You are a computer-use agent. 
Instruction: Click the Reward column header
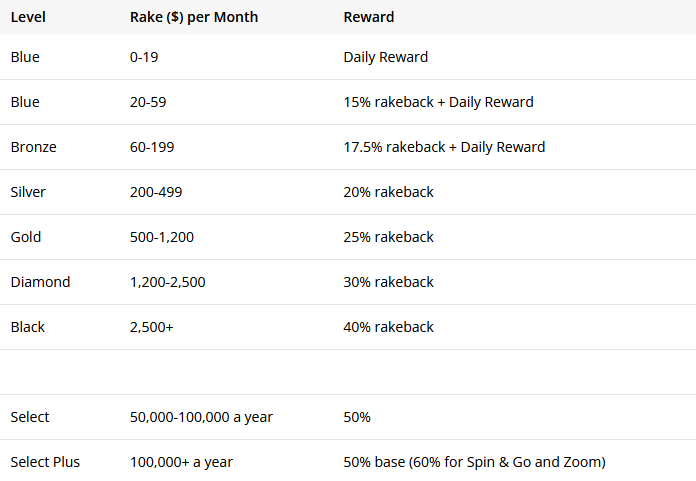pos(368,17)
